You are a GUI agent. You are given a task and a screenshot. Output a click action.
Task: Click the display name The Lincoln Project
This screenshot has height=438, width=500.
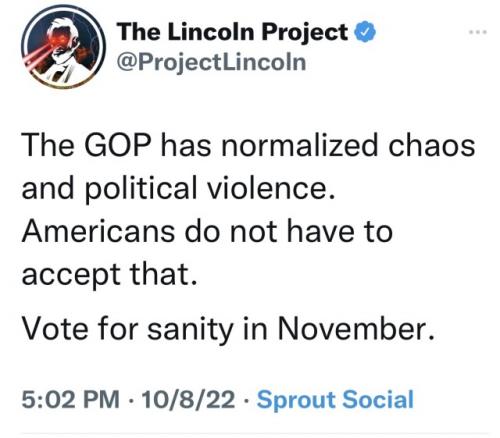[x=232, y=32]
